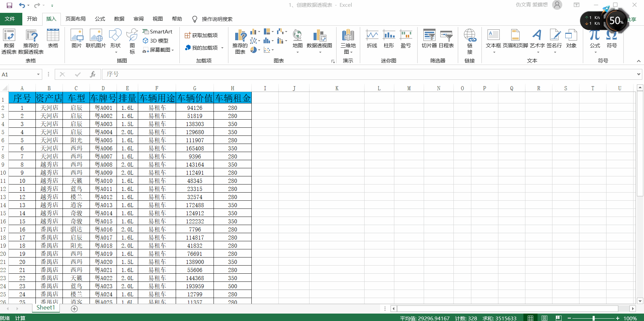Open Insert Function (fx) dialog
The width and height of the screenshot is (644, 321).
click(93, 74)
